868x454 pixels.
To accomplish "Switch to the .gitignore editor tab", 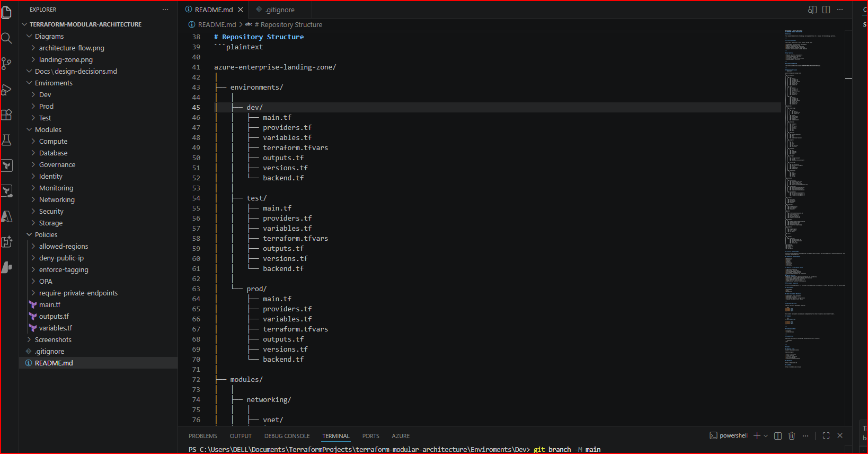I will (280, 10).
